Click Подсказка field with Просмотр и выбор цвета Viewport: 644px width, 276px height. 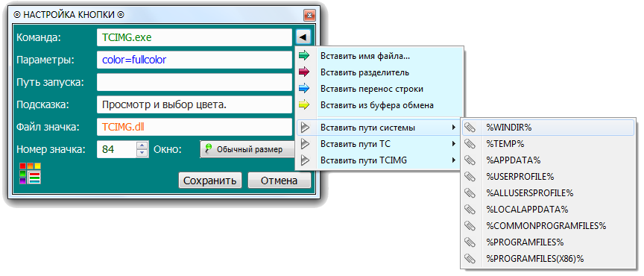tap(195, 105)
